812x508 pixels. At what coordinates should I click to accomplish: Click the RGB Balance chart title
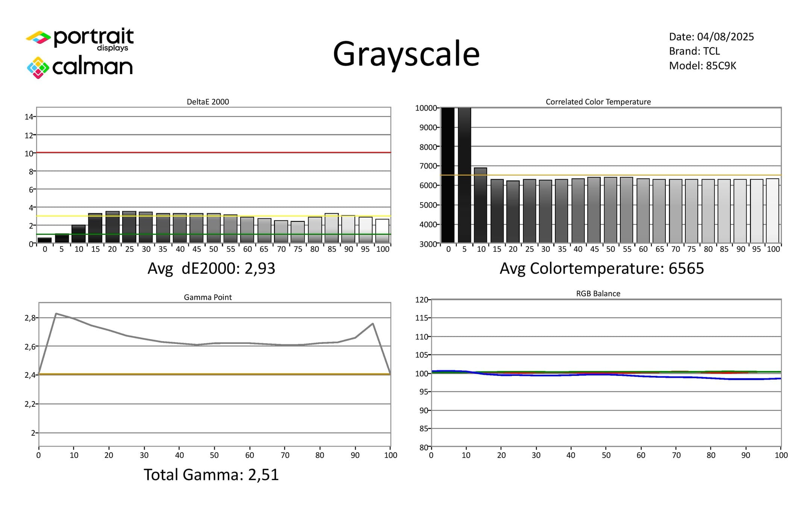click(598, 294)
